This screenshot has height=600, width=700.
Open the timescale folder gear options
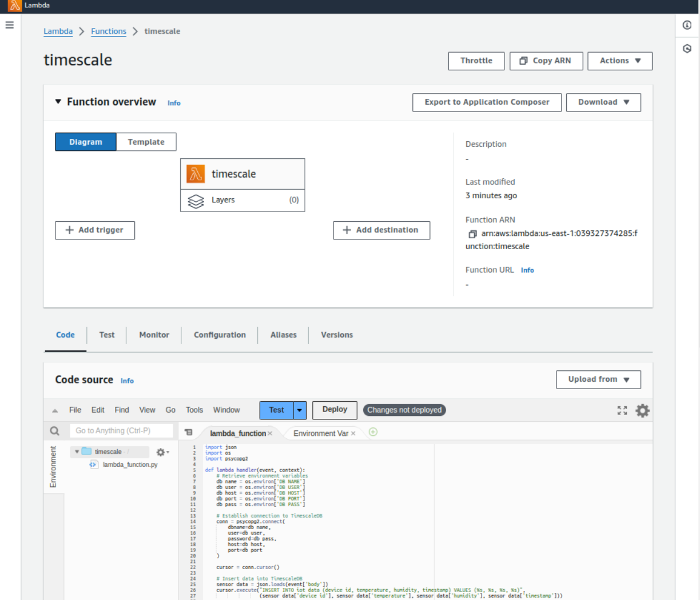[162, 452]
